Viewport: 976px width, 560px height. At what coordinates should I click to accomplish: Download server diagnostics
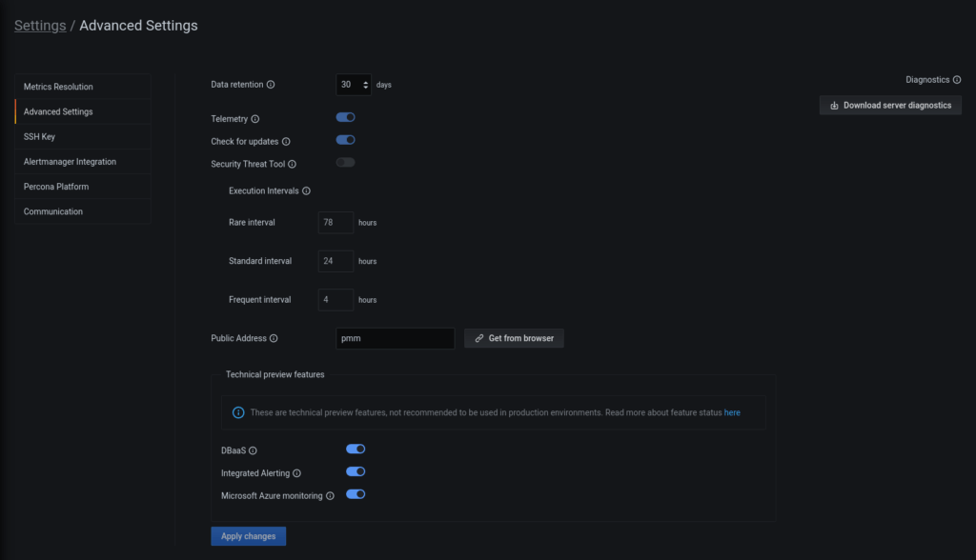889,105
